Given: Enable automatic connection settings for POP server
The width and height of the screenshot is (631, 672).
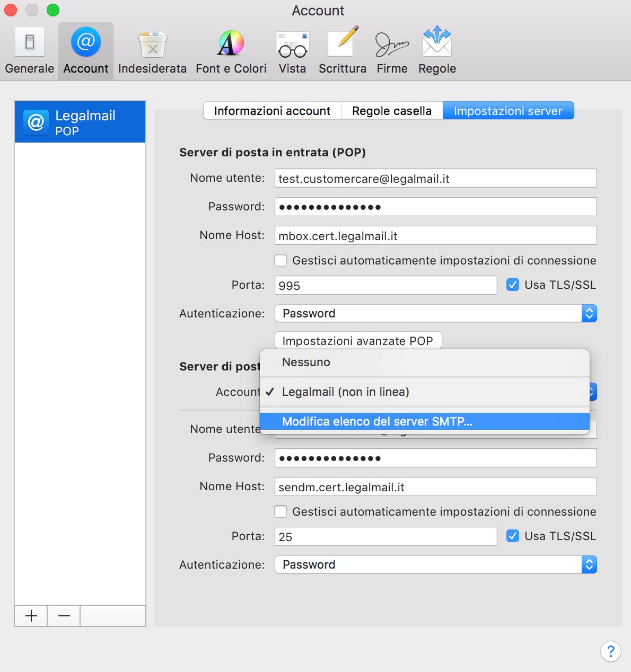Looking at the screenshot, I should point(281,260).
